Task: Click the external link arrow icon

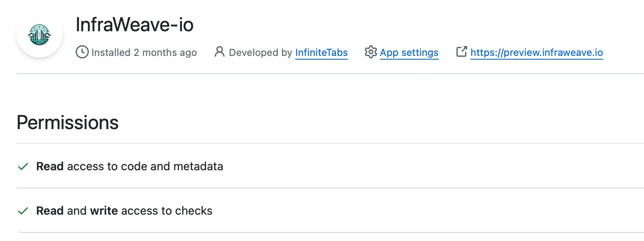Action: point(462,52)
